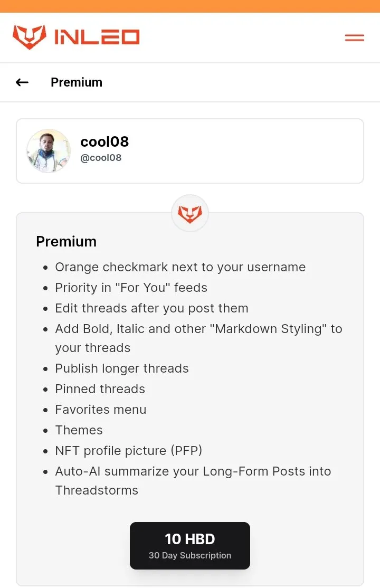The width and height of the screenshot is (380, 588).
Task: Click the Themes feature item
Action: tap(79, 430)
